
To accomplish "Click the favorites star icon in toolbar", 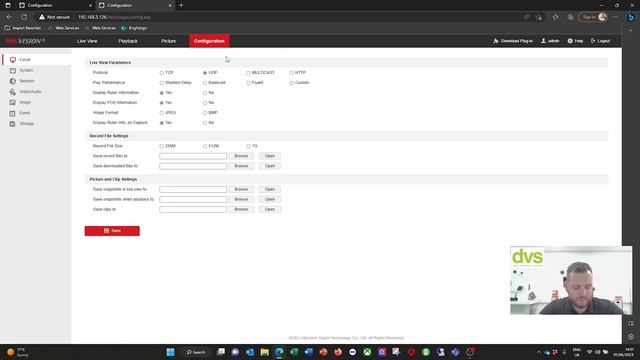I will pos(555,17).
